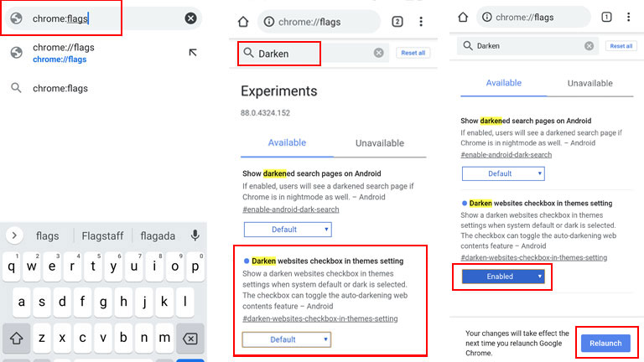Choose the 'flagada' keyboard suggestion

tap(158, 236)
